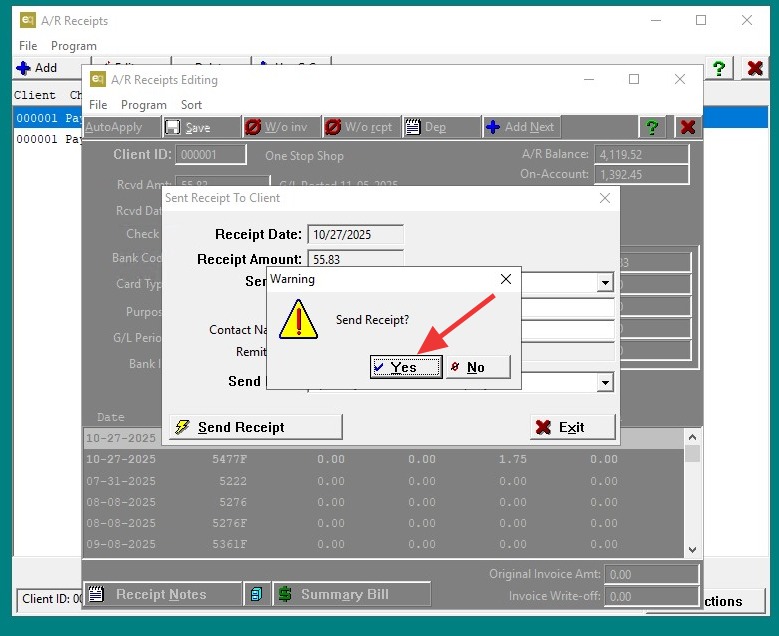This screenshot has height=636, width=779.
Task: Open File menu in A/R Receipts Editing
Action: (x=98, y=105)
